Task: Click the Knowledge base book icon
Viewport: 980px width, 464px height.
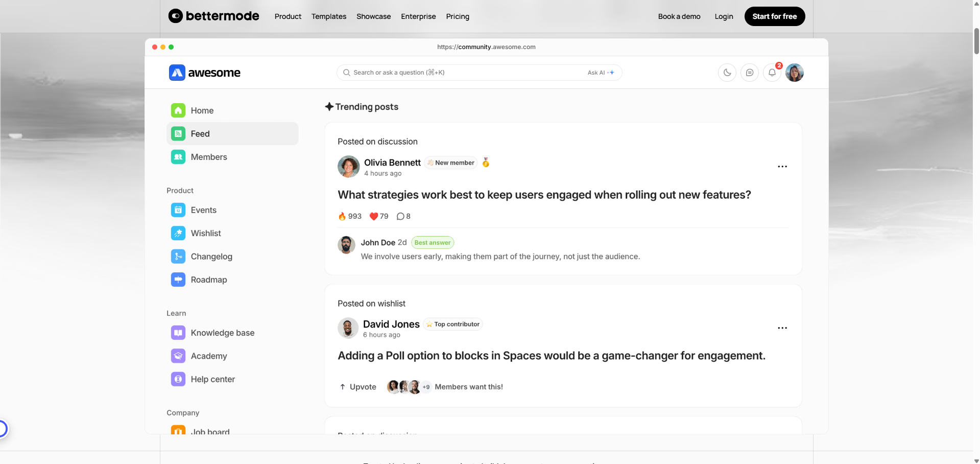Action: (178, 333)
